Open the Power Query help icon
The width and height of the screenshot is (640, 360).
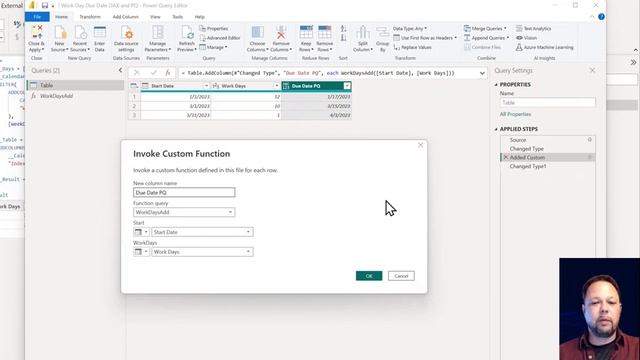[601, 17]
